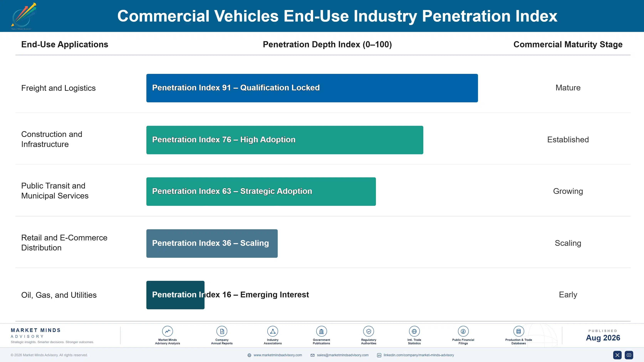Image resolution: width=644 pixels, height=362 pixels.
Task: Click the Scaling value in maturity column
Action: point(568,243)
